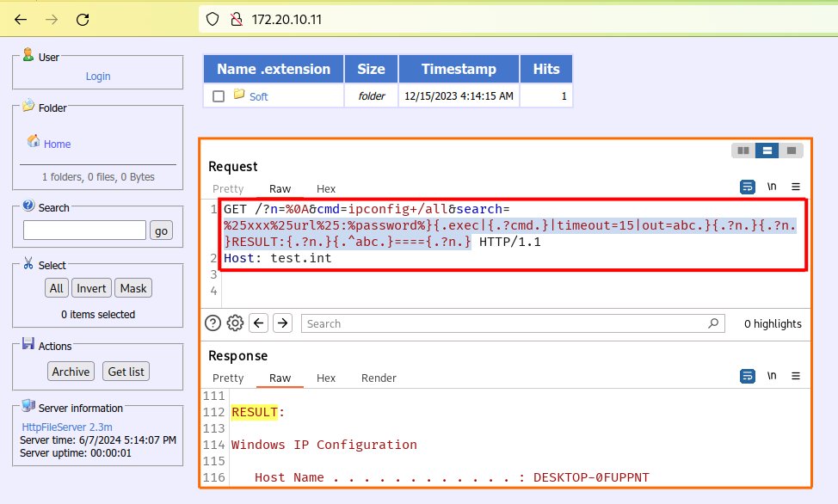Toggle word wrap icon in Request pane
This screenshot has height=504, width=838.
pyautogui.click(x=747, y=187)
